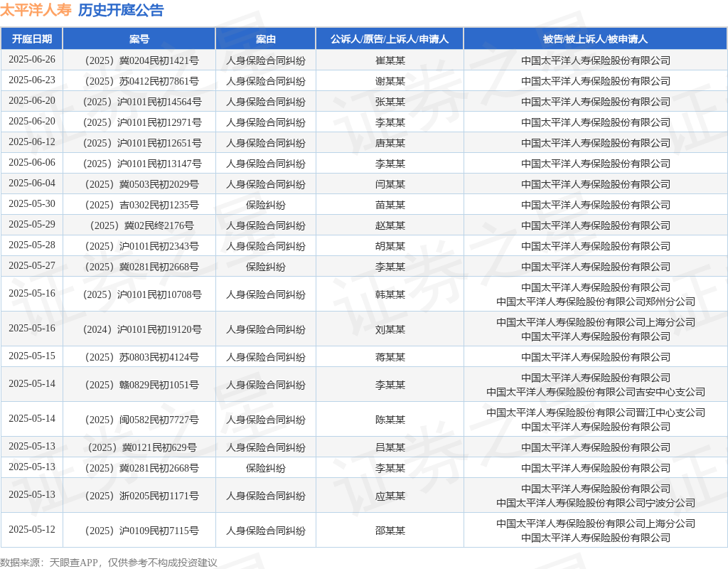Select case number 沪0109民初7115号

coord(141,531)
